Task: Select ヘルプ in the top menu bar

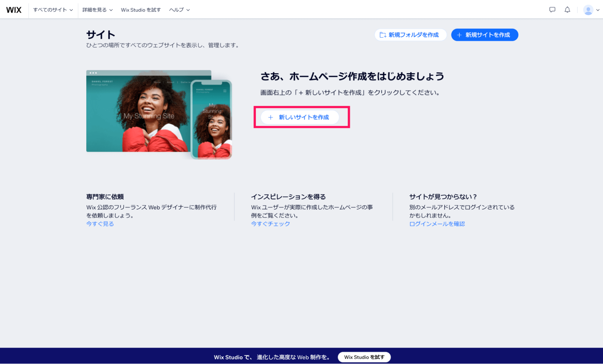Action: (176, 9)
